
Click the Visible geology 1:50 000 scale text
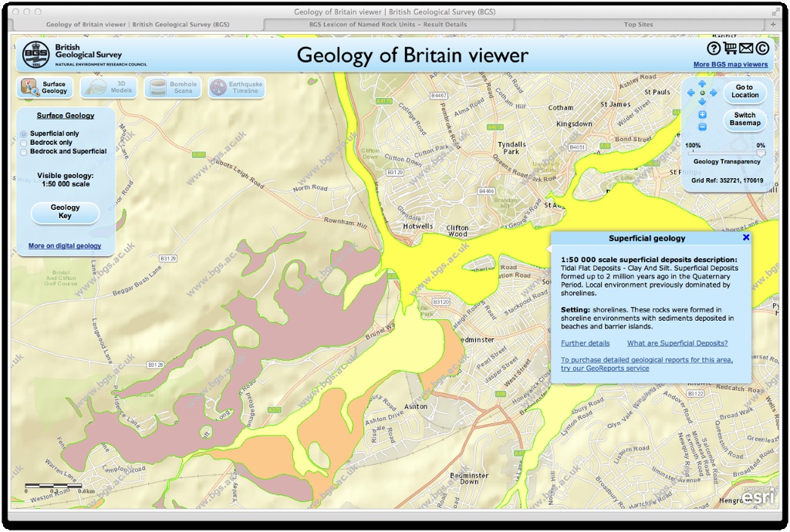pos(66,180)
